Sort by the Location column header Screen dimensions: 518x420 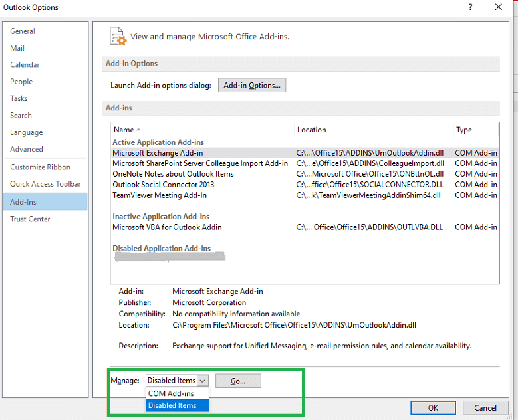[374, 130]
